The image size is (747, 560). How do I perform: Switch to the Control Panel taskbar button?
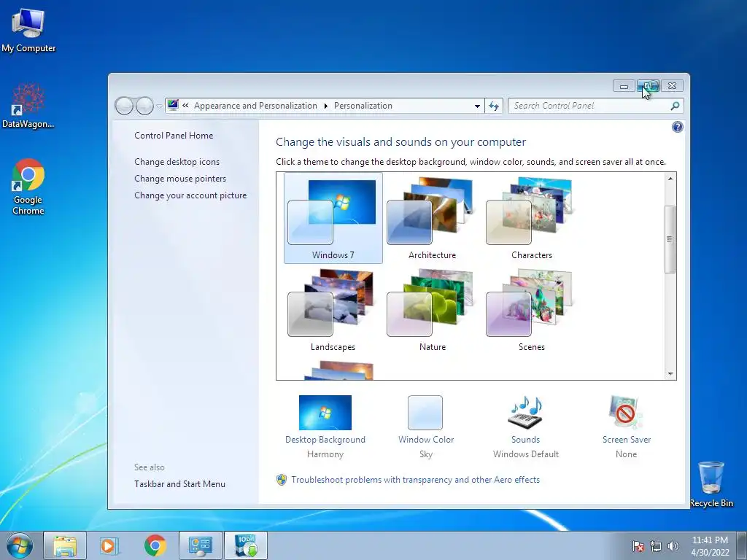(200, 545)
